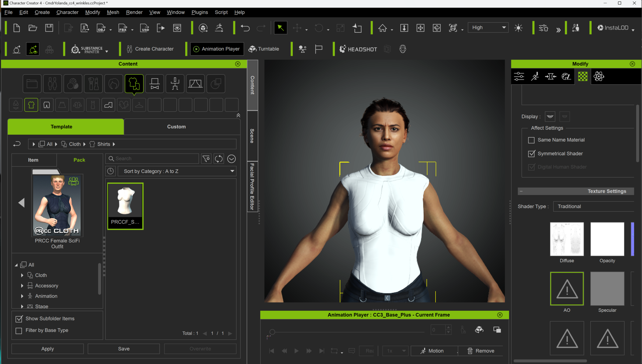Select the Move transform tool
This screenshot has width=642, height=364.
(297, 28)
